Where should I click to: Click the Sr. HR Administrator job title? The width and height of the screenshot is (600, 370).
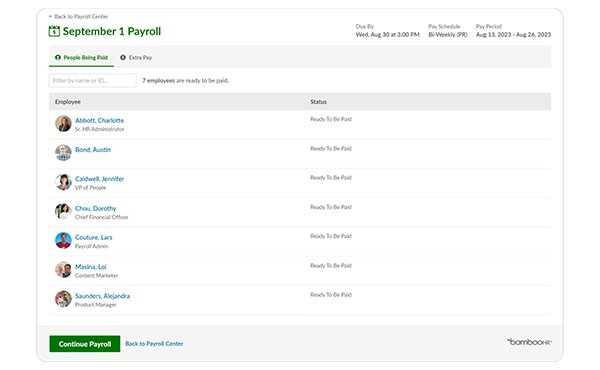click(99, 129)
